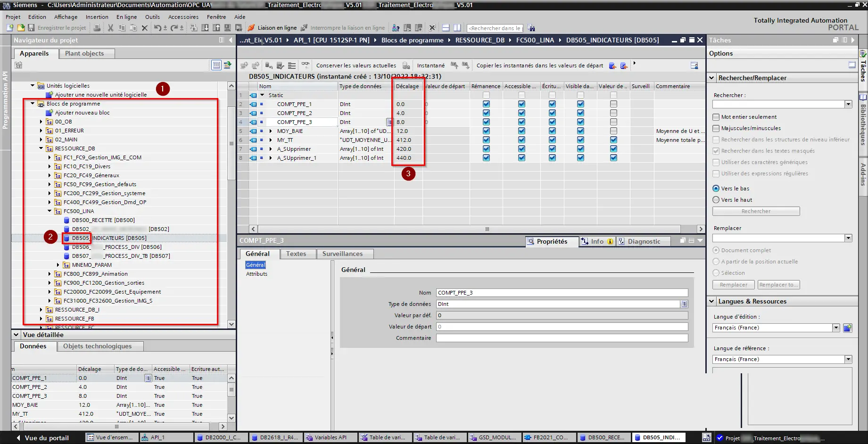
Task: Click the database icon after Conserver les valeurs actuelles
Action: point(406,66)
